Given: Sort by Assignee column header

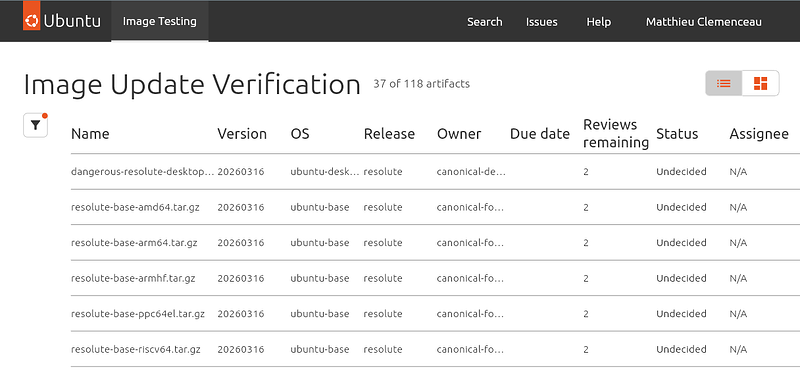Looking at the screenshot, I should tap(759, 134).
